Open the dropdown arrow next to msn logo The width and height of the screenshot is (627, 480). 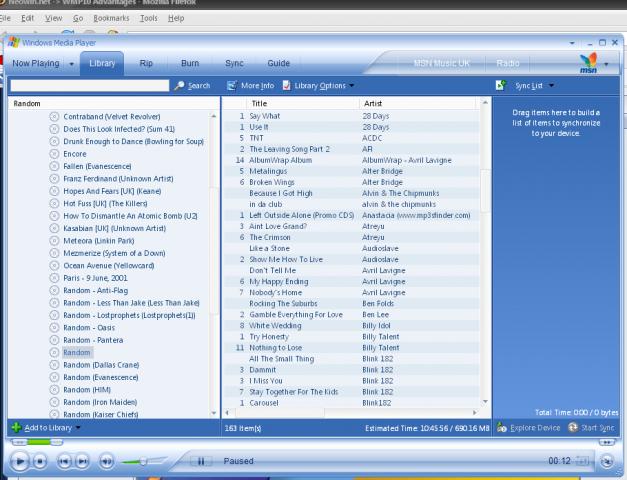coord(606,64)
